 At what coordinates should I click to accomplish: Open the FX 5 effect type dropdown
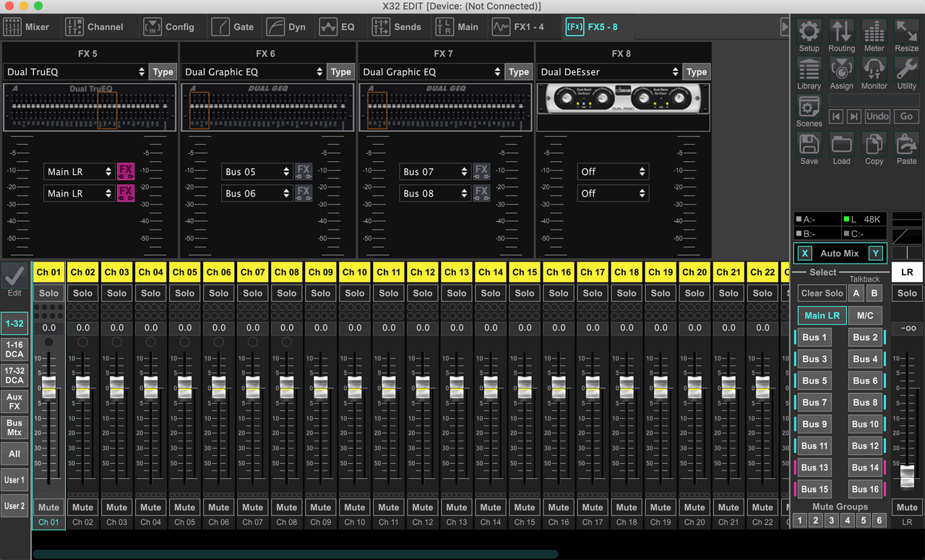[x=75, y=72]
